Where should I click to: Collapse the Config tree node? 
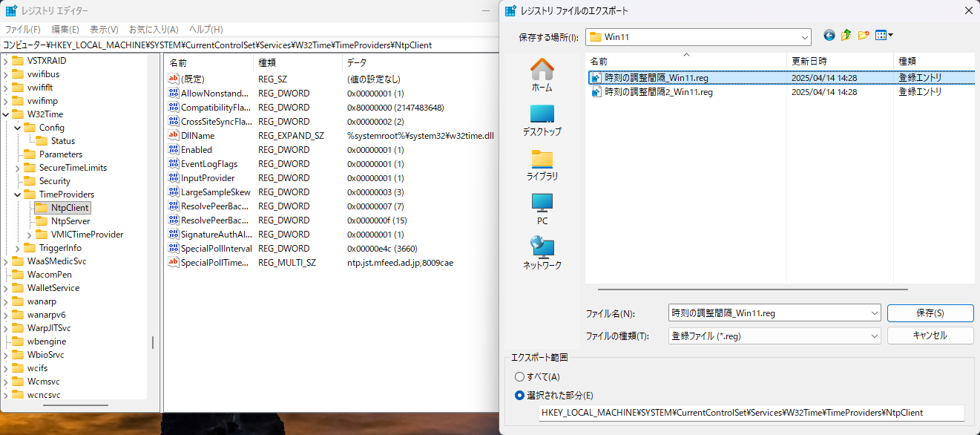coord(18,128)
